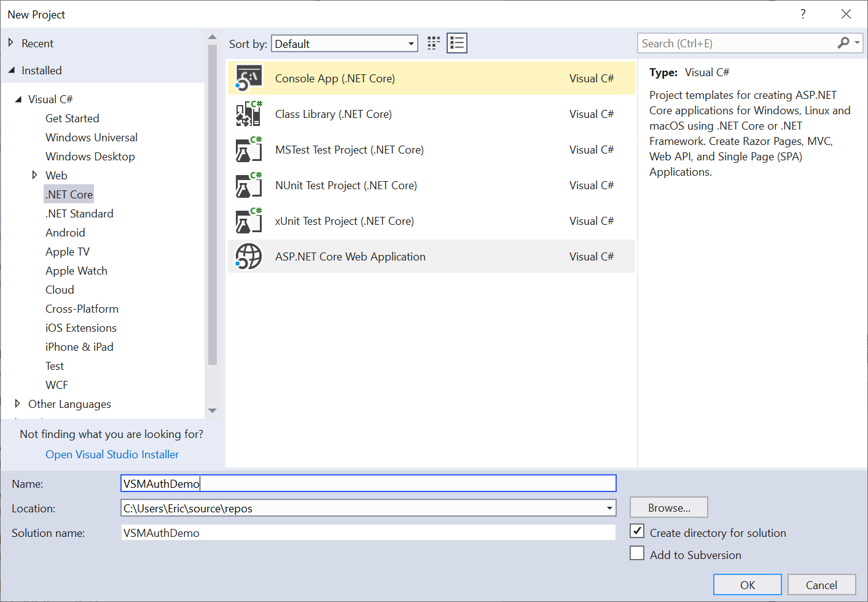Click the Solution name text field
This screenshot has width=868, height=602.
[x=368, y=533]
